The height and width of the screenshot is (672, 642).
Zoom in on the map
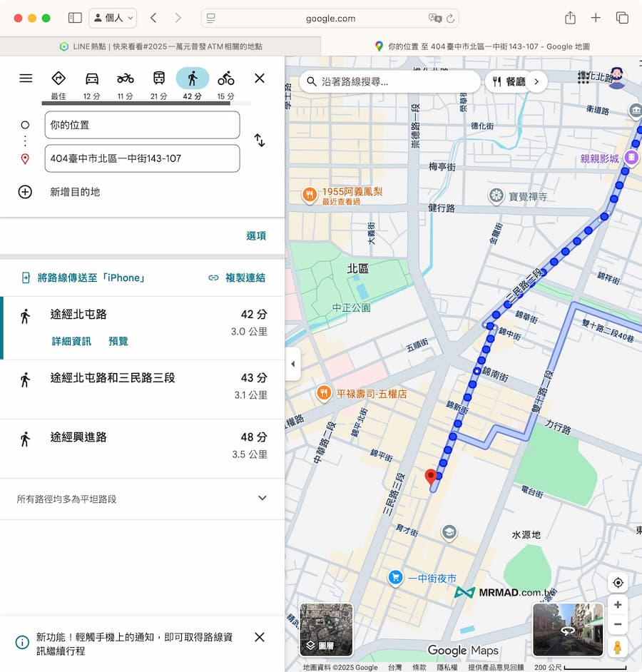coord(618,604)
